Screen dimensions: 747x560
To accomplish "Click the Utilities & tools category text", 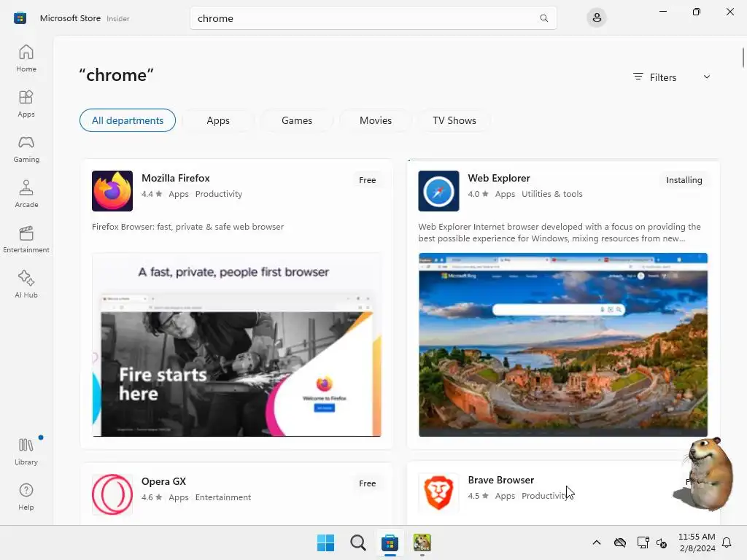I will 551,194.
